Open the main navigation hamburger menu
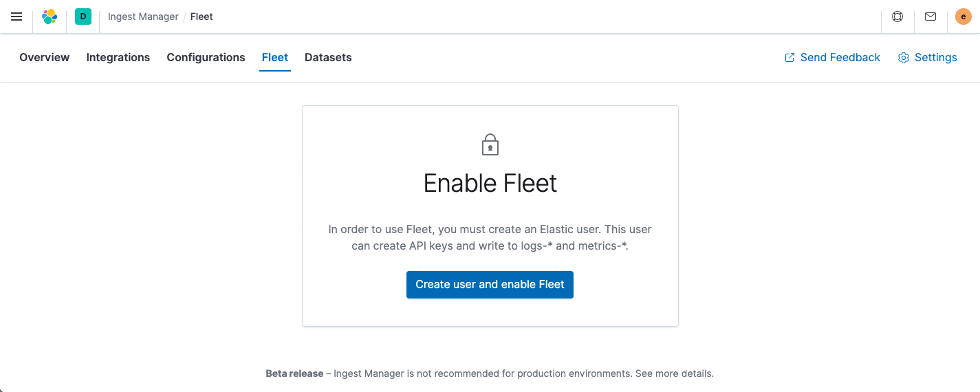 [17, 17]
